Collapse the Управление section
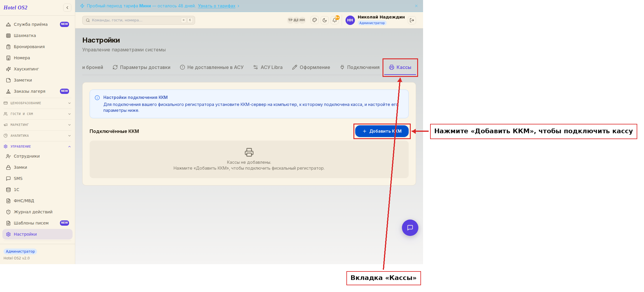Viewport: 644px width, 292px height. tap(37, 146)
